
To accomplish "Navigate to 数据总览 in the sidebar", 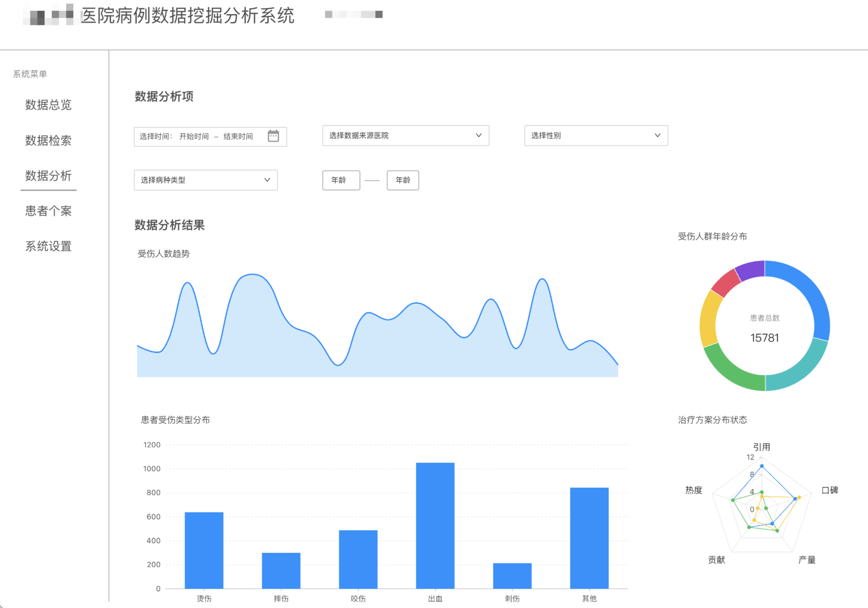I will (47, 105).
